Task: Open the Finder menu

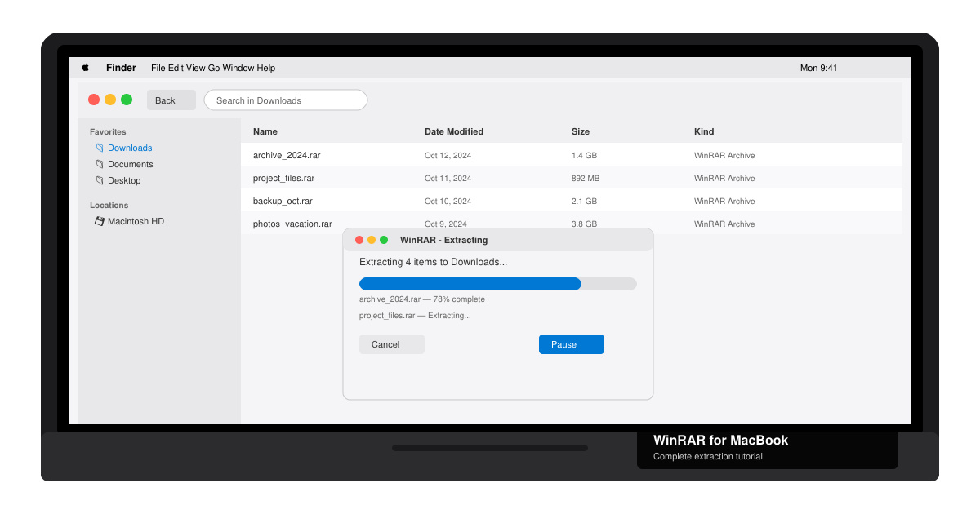Action: (x=121, y=68)
